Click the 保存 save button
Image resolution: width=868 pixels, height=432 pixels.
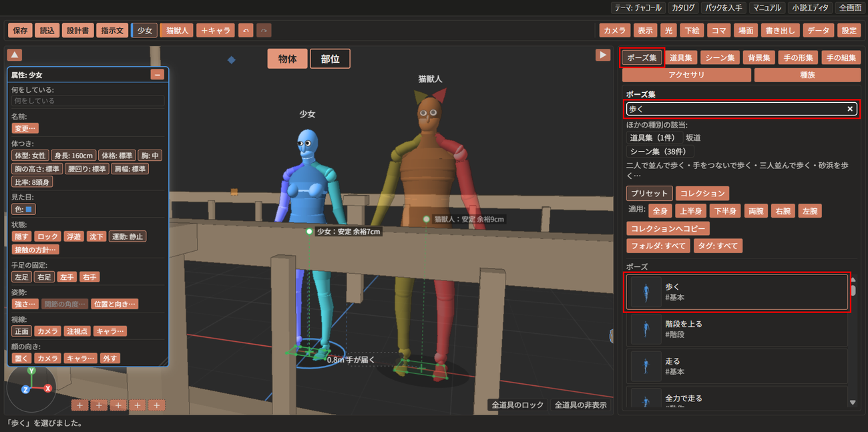point(20,31)
